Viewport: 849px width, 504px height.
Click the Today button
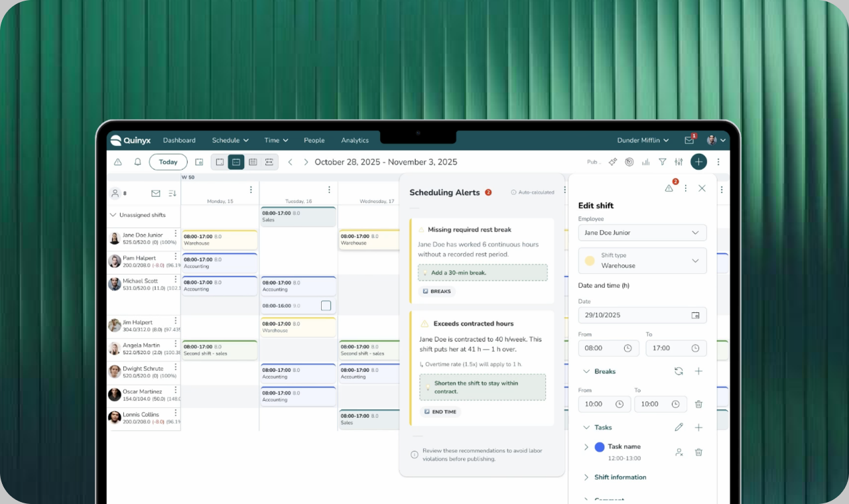coord(168,162)
